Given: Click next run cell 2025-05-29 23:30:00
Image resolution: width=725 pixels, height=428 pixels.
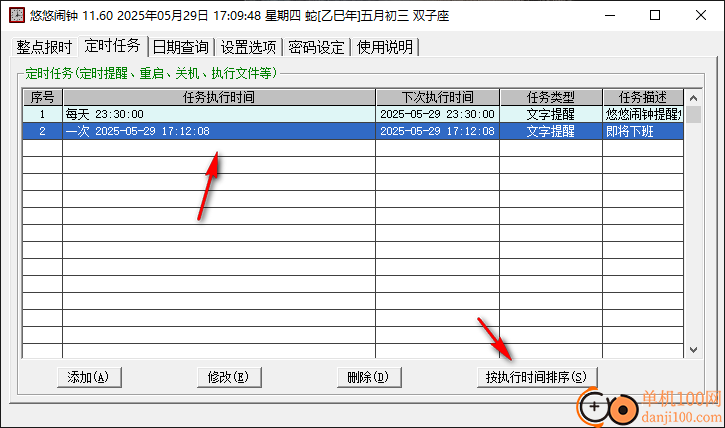Looking at the screenshot, I should coord(437,114).
